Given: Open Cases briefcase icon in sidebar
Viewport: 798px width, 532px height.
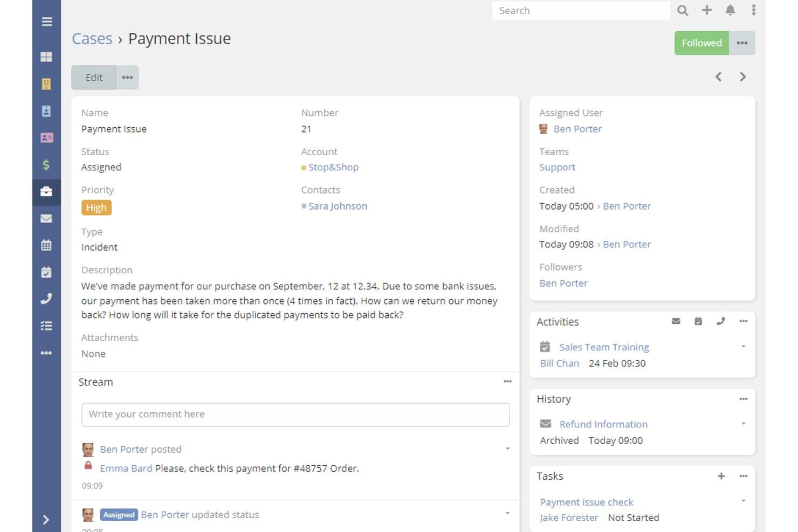Looking at the screenshot, I should (x=46, y=191).
